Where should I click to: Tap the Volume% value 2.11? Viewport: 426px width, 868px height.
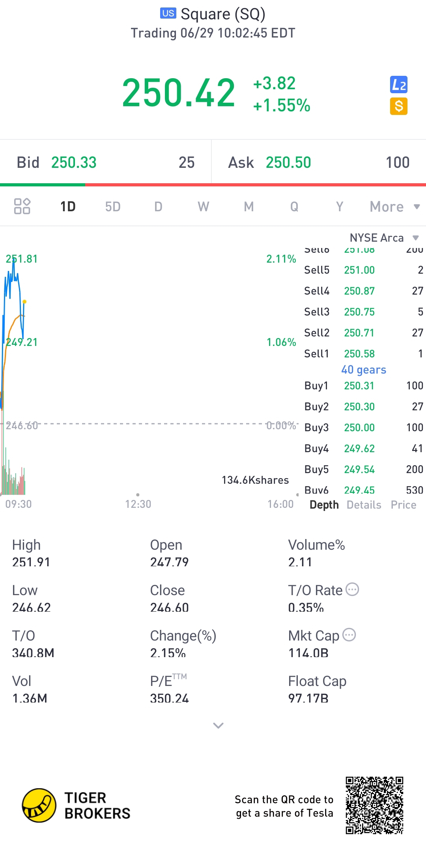[x=300, y=562]
